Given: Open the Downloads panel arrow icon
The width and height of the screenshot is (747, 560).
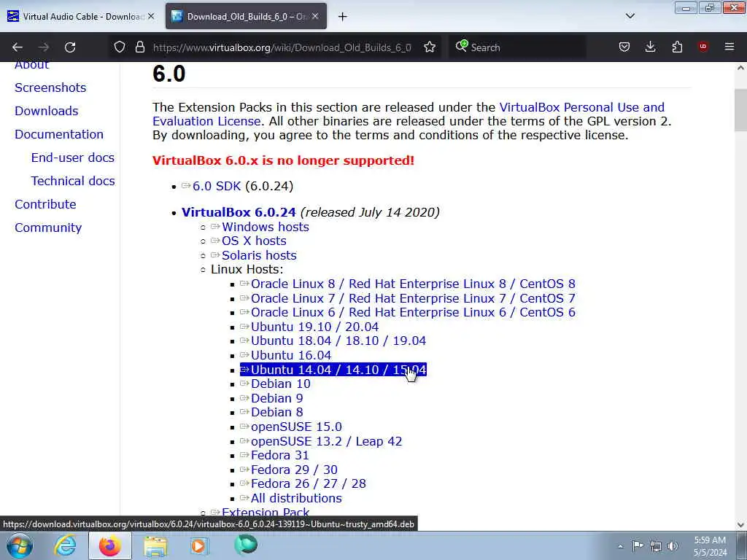Looking at the screenshot, I should [x=650, y=47].
